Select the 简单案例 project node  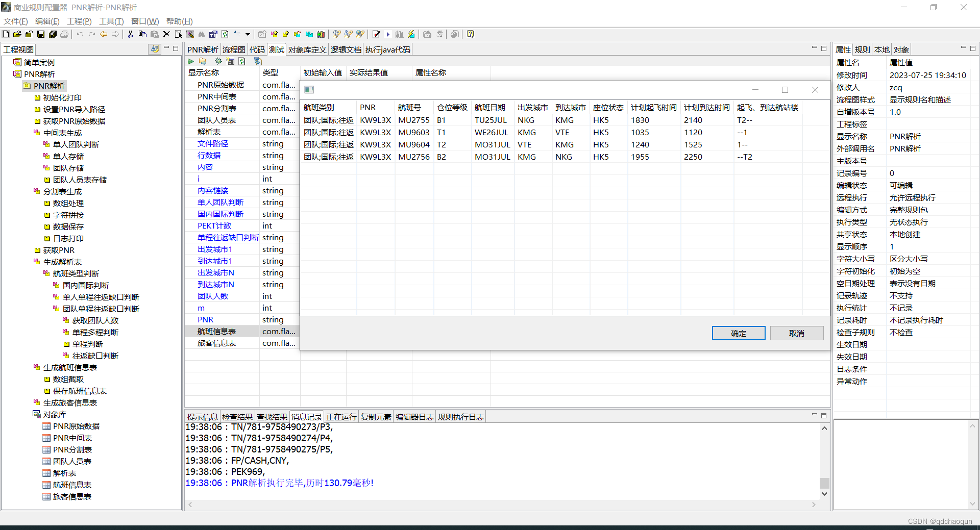point(39,62)
